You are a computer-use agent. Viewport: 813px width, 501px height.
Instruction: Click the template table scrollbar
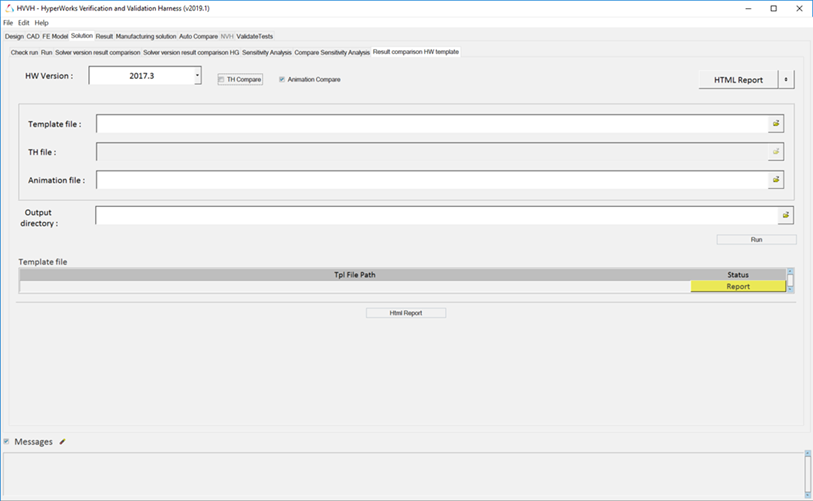pyautogui.click(x=790, y=280)
